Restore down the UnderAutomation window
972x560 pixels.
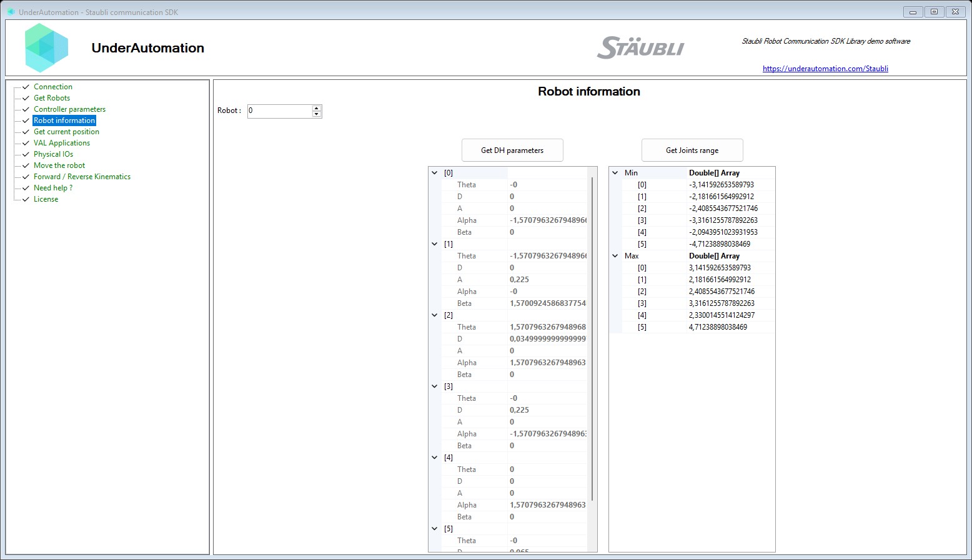click(935, 12)
